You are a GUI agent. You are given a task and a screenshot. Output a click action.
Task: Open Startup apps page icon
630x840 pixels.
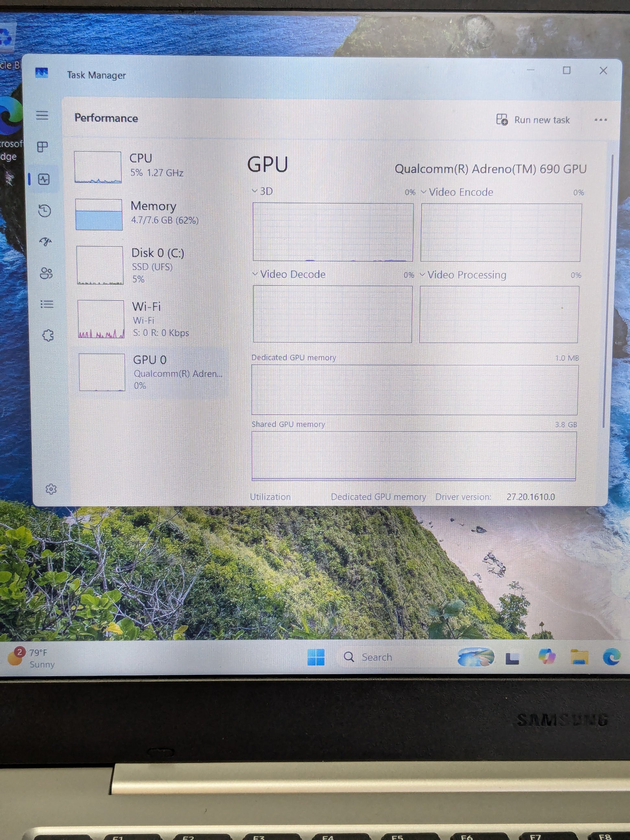(x=45, y=242)
